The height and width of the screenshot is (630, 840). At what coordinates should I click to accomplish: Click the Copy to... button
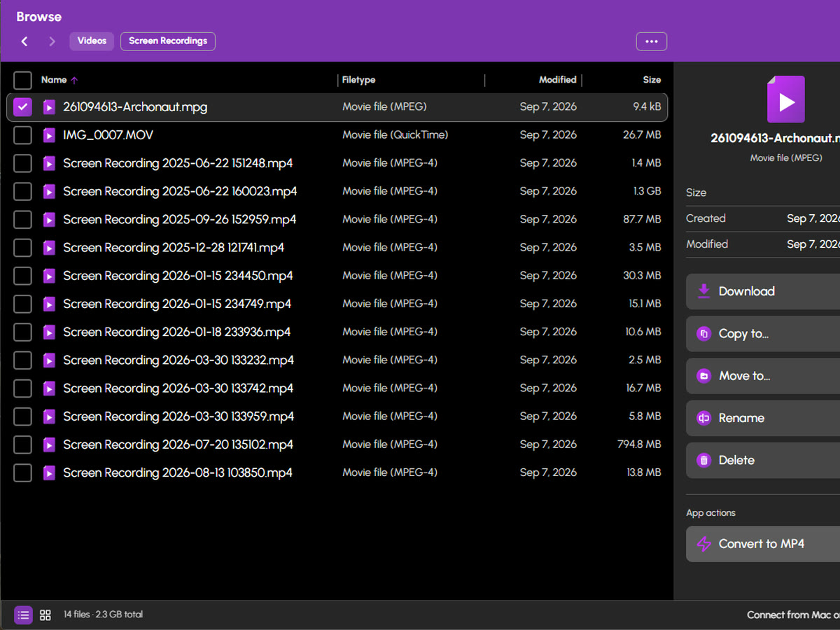coord(763,334)
